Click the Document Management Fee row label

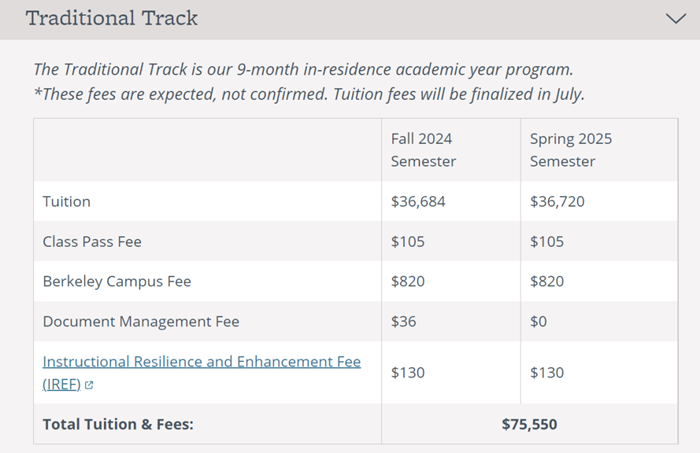click(x=141, y=321)
